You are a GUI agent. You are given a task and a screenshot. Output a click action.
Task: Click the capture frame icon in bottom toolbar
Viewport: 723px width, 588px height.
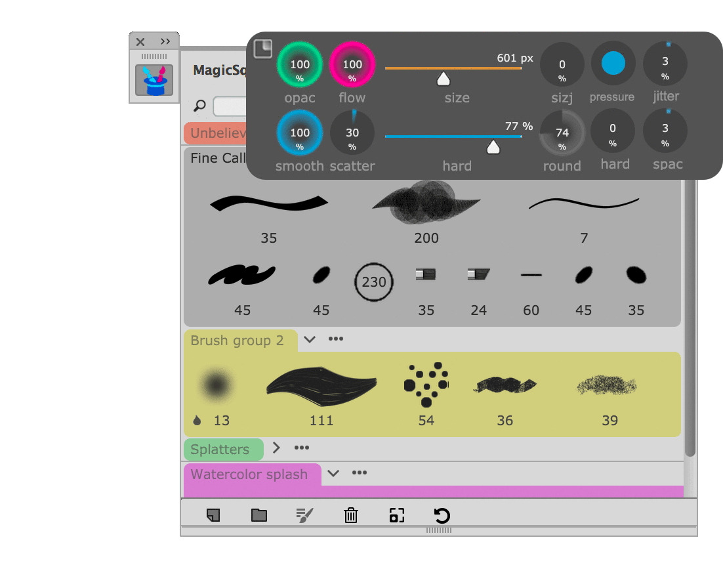pyautogui.click(x=396, y=516)
